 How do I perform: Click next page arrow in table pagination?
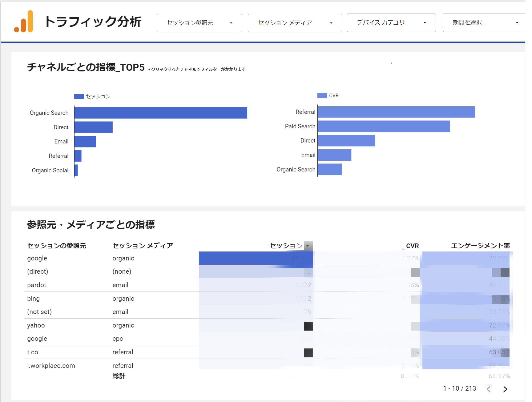point(505,389)
